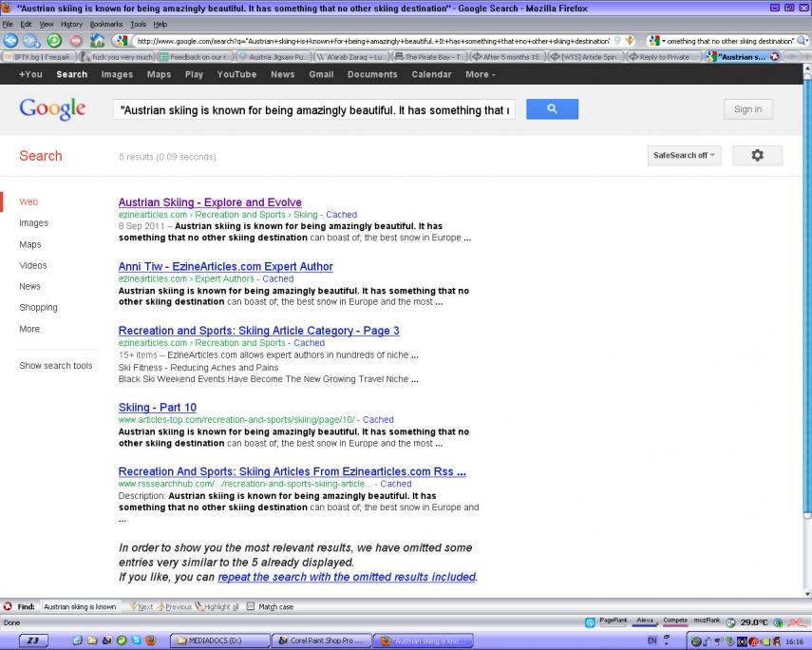Screen dimensions: 812x650
Task: Open the Edit menu
Action: pyautogui.click(x=26, y=24)
